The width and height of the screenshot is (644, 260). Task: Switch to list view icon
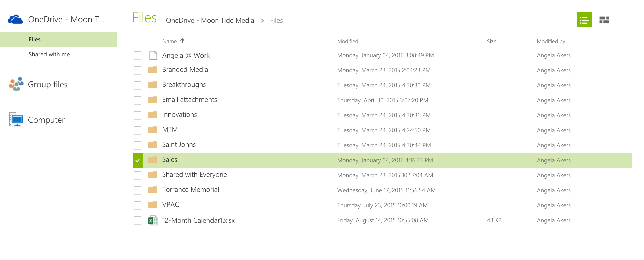[584, 20]
